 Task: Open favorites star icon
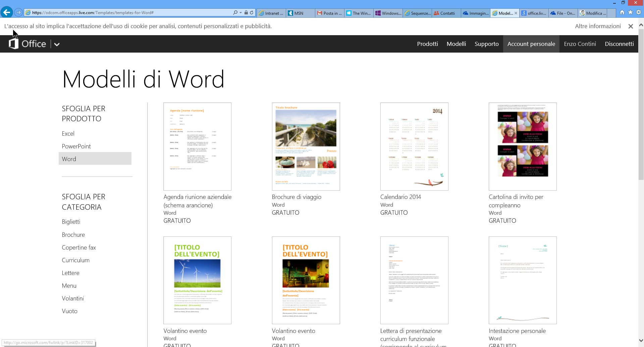coord(630,12)
